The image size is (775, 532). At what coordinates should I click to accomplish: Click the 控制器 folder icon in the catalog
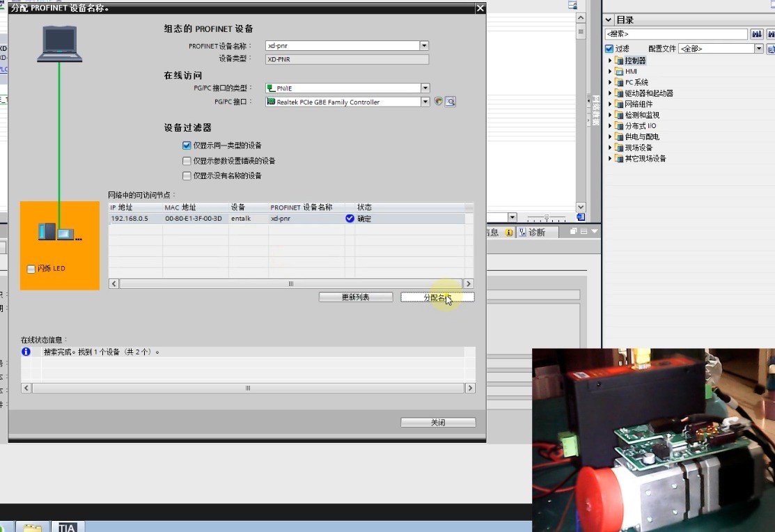tap(619, 61)
